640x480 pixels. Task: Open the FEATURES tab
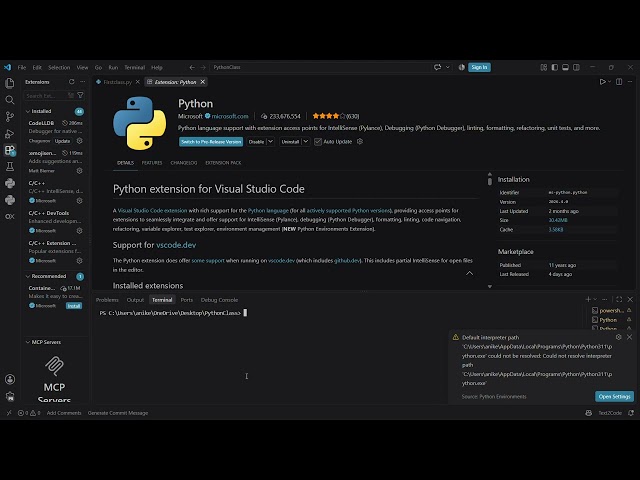click(x=152, y=163)
